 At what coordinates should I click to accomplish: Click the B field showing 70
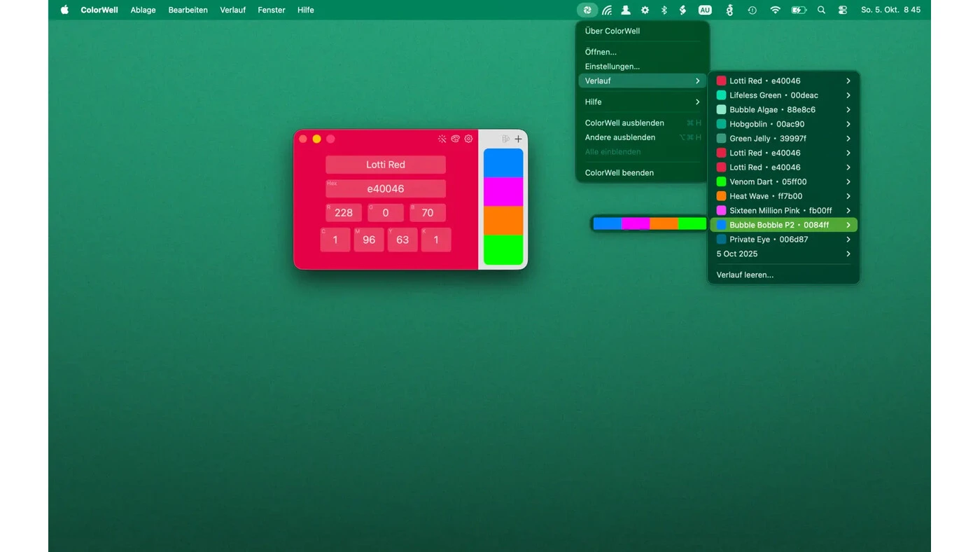tap(428, 213)
